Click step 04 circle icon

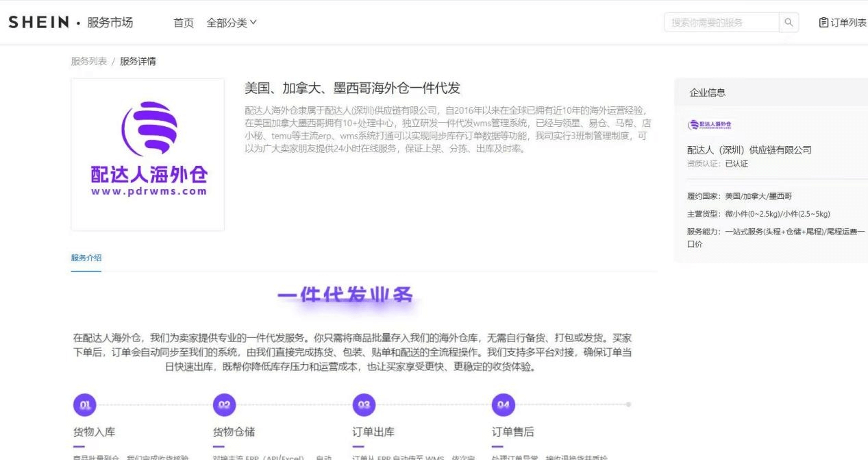pyautogui.click(x=504, y=405)
